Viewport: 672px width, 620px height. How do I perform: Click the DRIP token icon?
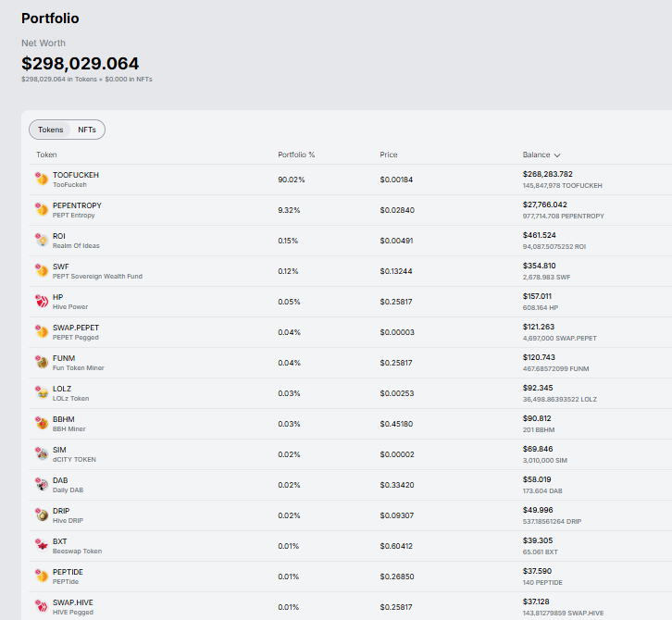[x=42, y=515]
